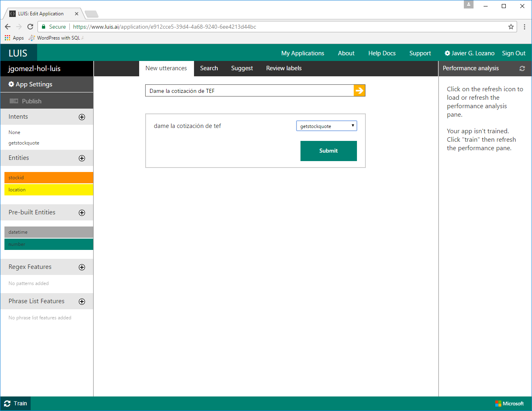Click the Intents section header

[18, 117]
